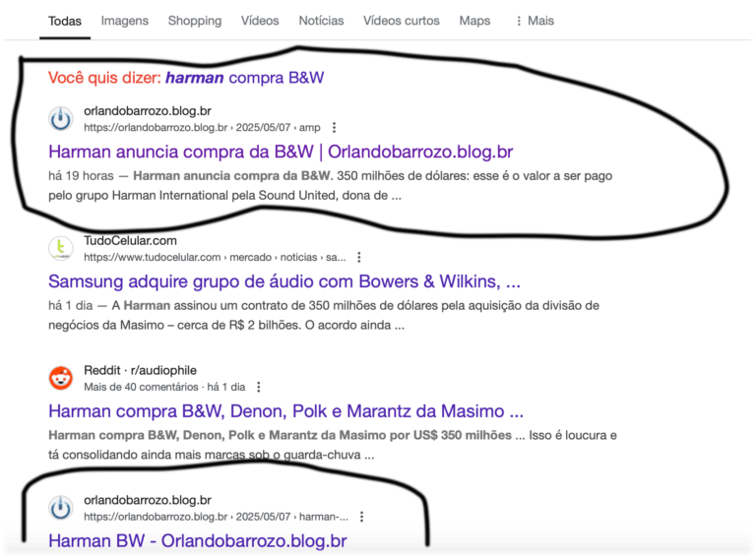Click the Reddit logo icon
Image resolution: width=756 pixels, height=558 pixels.
coord(61,378)
